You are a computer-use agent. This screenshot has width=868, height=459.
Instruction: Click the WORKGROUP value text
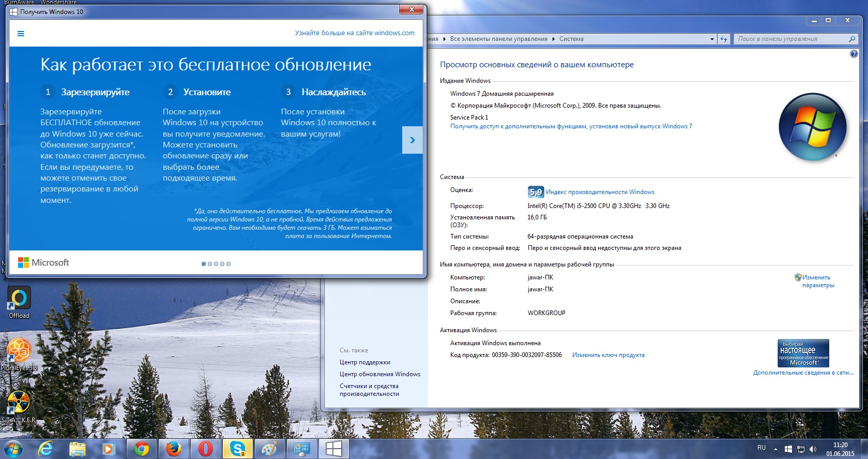[546, 313]
